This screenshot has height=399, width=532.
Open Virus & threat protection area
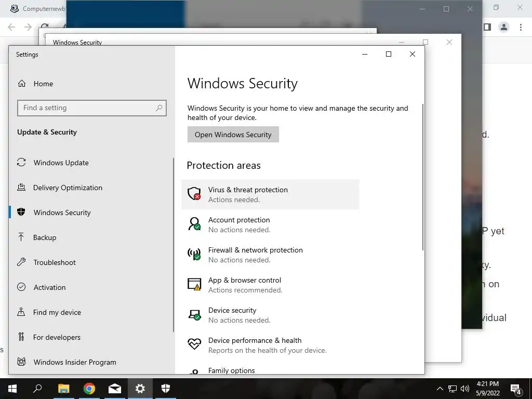(270, 194)
